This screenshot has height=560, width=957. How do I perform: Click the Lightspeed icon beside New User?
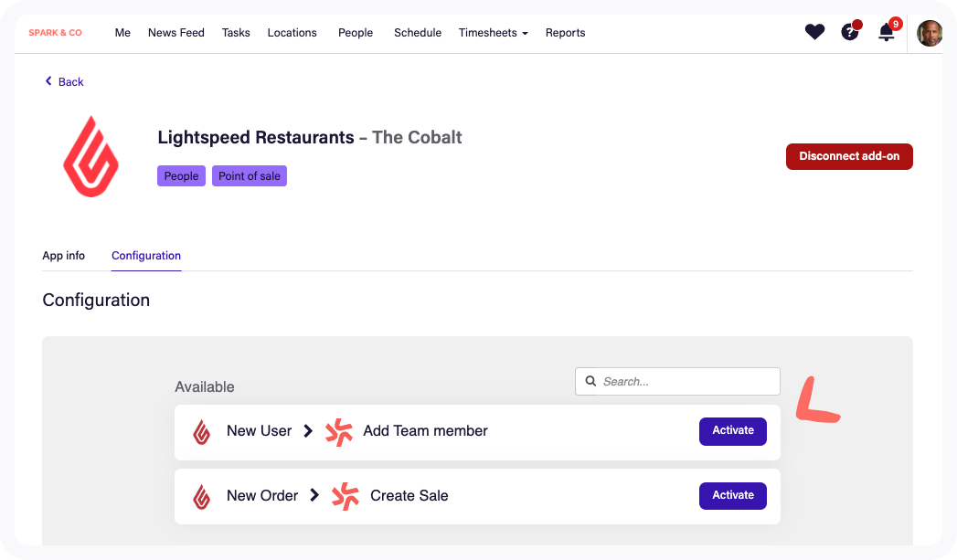[201, 432]
